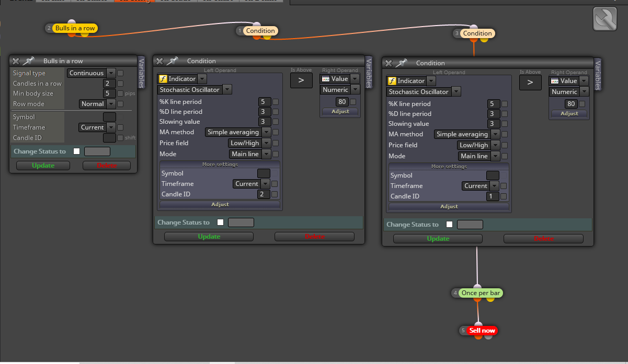Tick the Row mode checkbox
Image resolution: width=628 pixels, height=364 pixels.
(120, 104)
